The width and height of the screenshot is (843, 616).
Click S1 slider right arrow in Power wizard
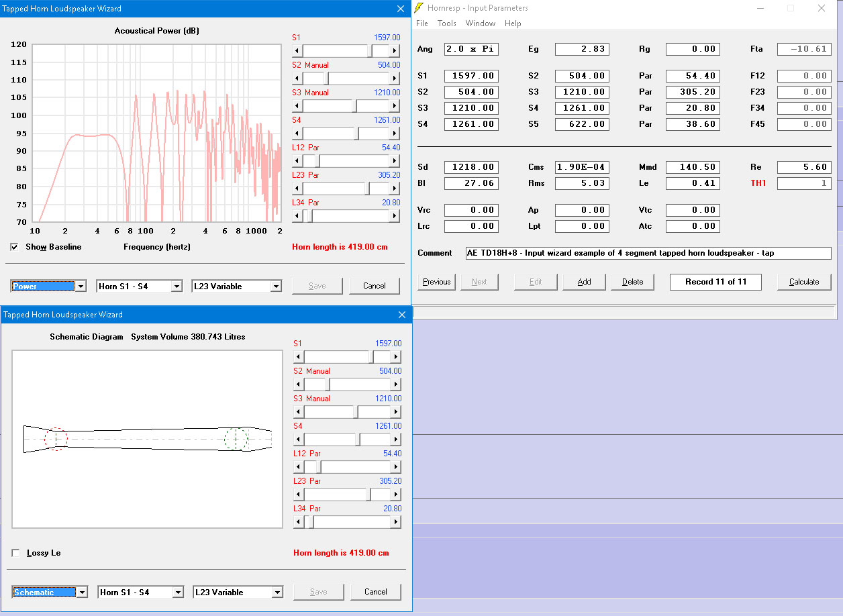(395, 51)
